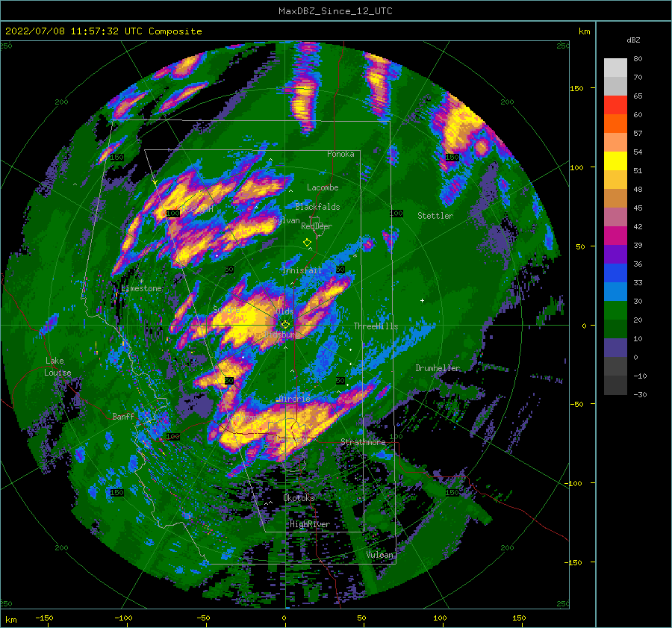Click the Blackfalds city label
The height and width of the screenshot is (628, 672).
(x=317, y=207)
